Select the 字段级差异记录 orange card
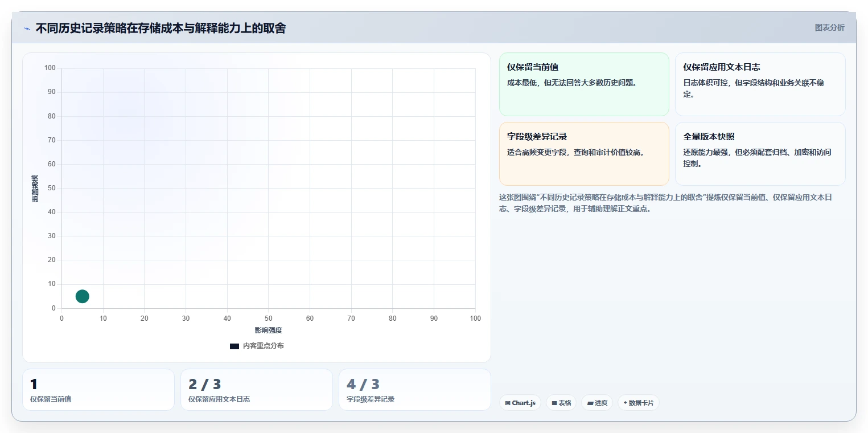 tap(584, 154)
